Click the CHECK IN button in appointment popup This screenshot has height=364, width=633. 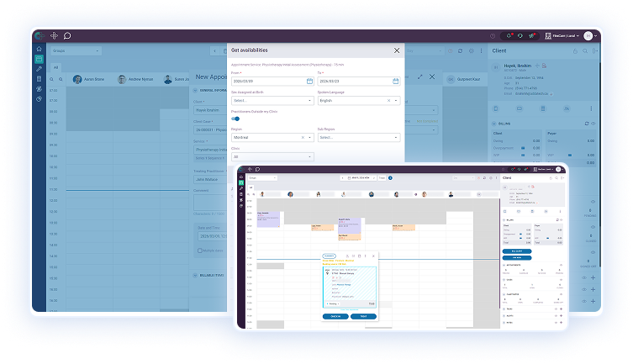[335, 316]
